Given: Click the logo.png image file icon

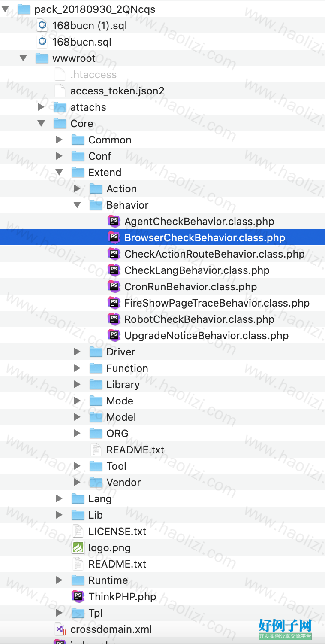Looking at the screenshot, I should pyautogui.click(x=78, y=548).
